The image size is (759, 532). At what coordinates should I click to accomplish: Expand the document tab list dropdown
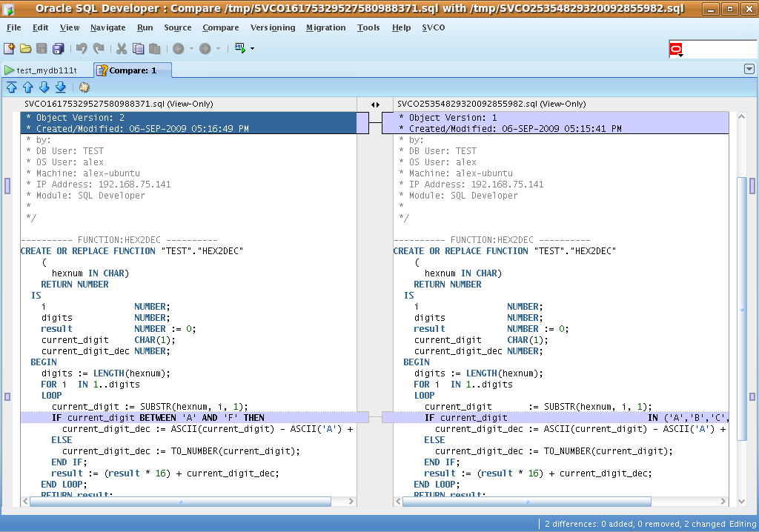[749, 69]
